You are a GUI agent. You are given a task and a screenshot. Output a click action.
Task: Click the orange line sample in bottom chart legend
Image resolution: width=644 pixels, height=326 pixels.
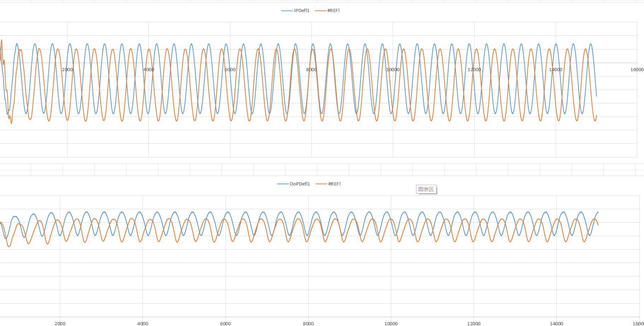pyautogui.click(x=321, y=184)
